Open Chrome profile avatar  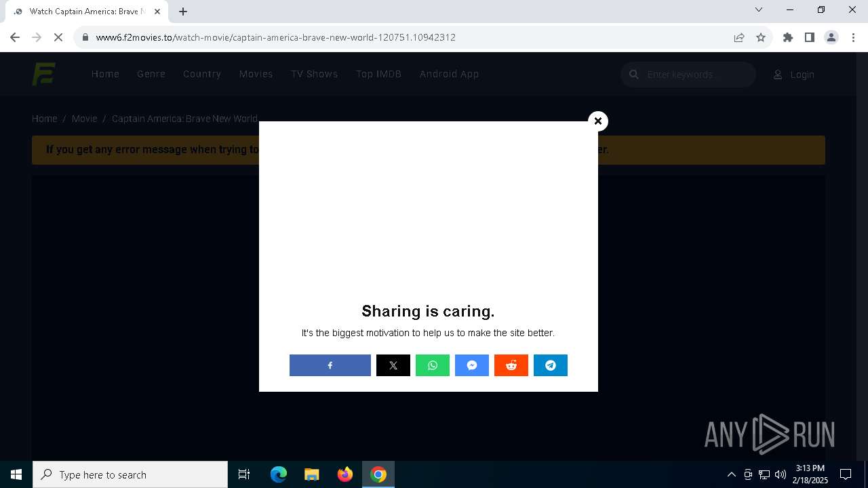click(x=831, y=37)
